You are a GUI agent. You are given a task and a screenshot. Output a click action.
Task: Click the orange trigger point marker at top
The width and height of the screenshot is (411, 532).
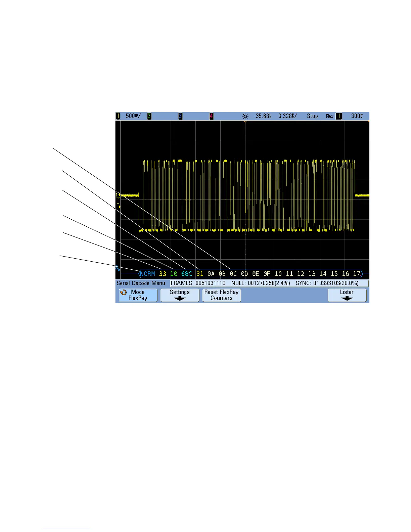pos(245,122)
